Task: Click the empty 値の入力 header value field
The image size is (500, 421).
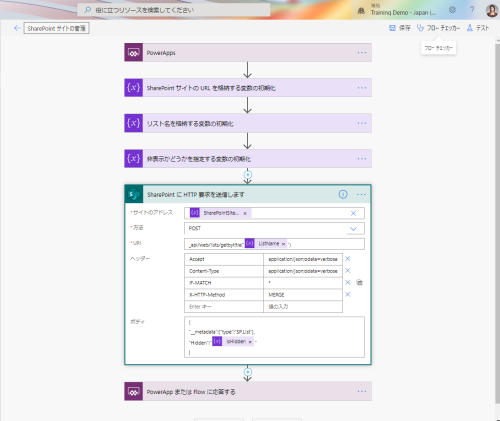Action: pyautogui.click(x=303, y=307)
